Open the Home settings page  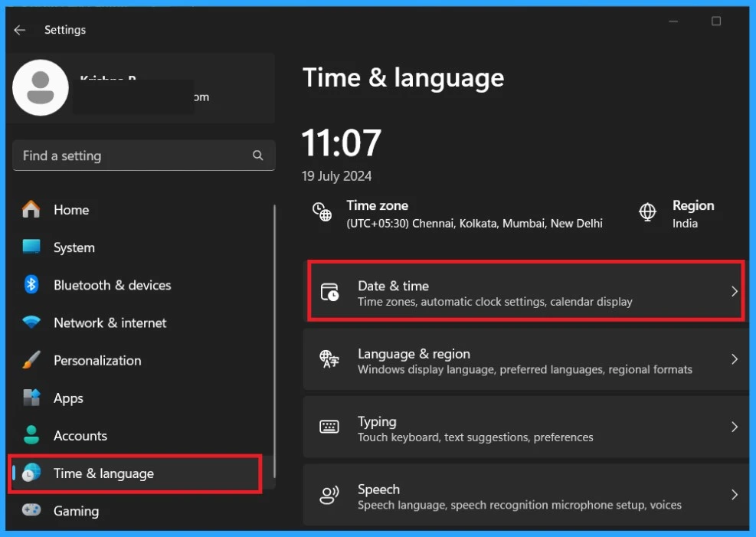(142, 210)
